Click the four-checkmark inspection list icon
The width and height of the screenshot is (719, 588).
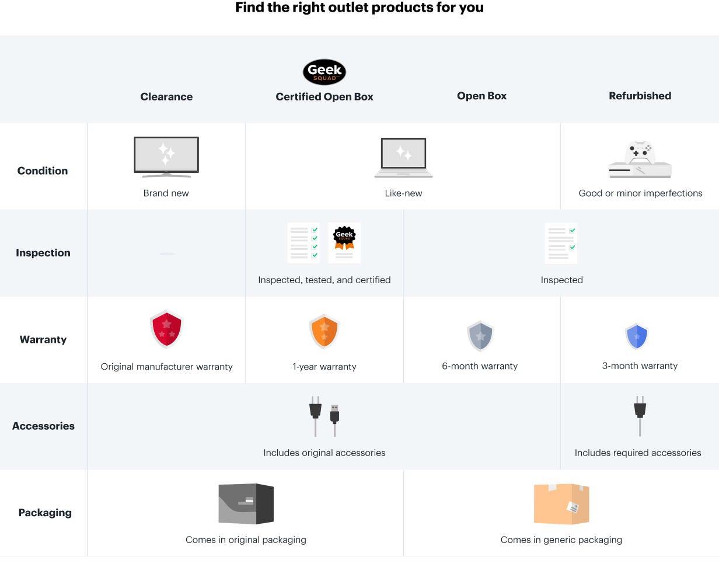tap(303, 242)
